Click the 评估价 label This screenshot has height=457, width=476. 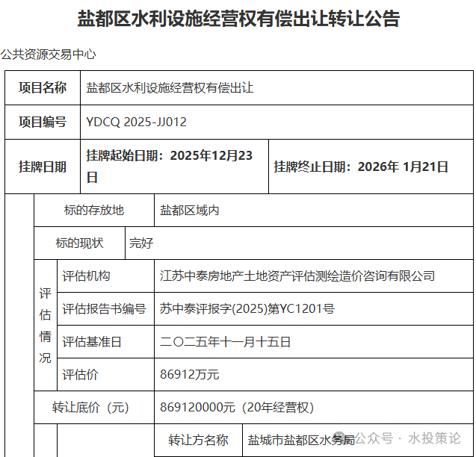click(x=80, y=375)
